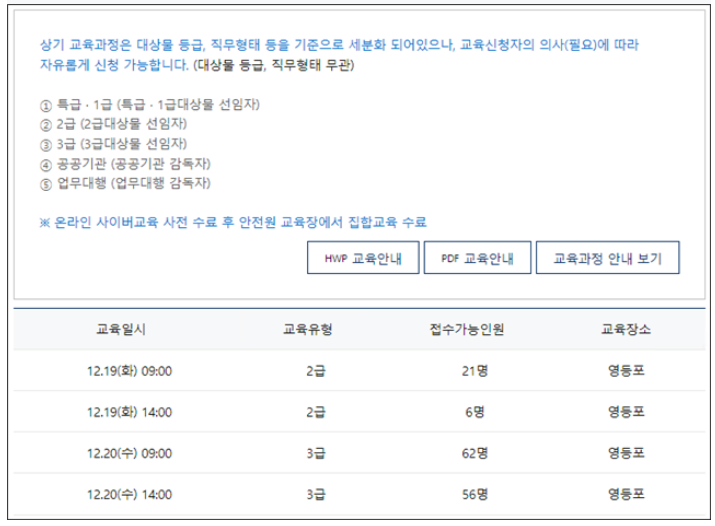Click the 3급 (3급대상물 선임자) list item
715x526 pixels.
113,144
